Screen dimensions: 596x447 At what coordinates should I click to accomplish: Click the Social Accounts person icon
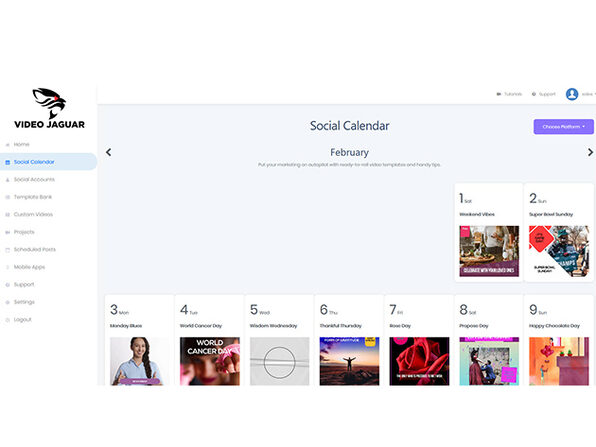pyautogui.click(x=7, y=180)
